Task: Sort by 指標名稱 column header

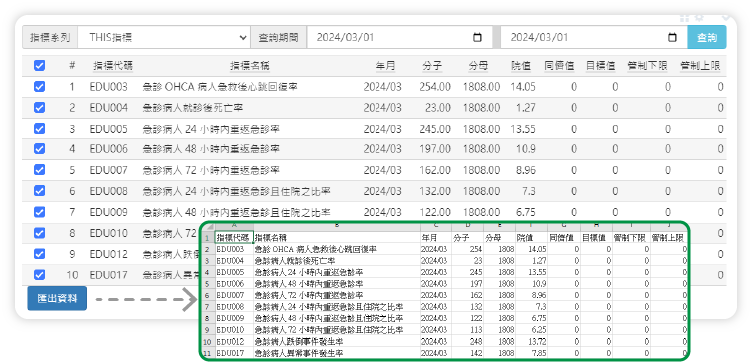Action: tap(250, 66)
